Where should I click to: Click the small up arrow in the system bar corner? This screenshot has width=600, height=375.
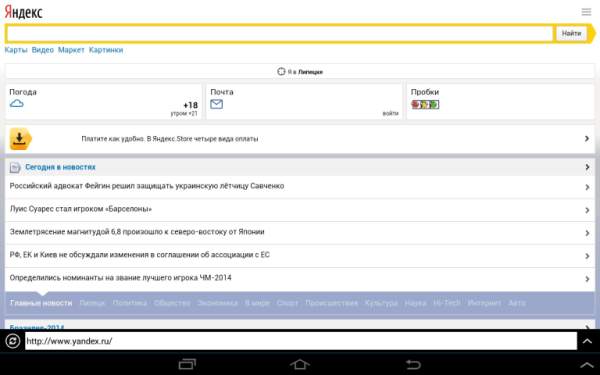tap(587, 365)
